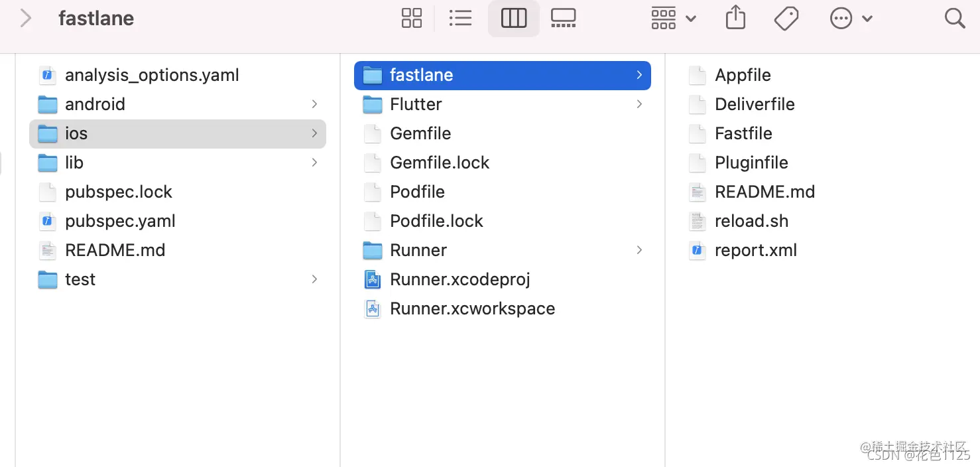Click the test folder icon

coord(47,279)
